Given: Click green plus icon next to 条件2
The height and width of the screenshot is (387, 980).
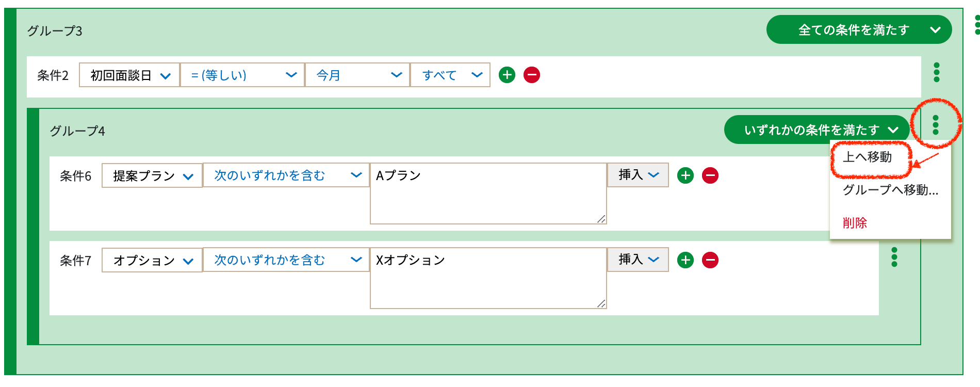Looking at the screenshot, I should coord(507,75).
